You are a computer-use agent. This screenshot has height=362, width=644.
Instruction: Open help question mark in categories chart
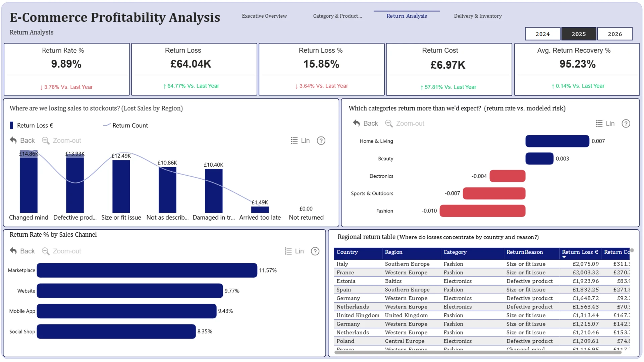coord(626,124)
